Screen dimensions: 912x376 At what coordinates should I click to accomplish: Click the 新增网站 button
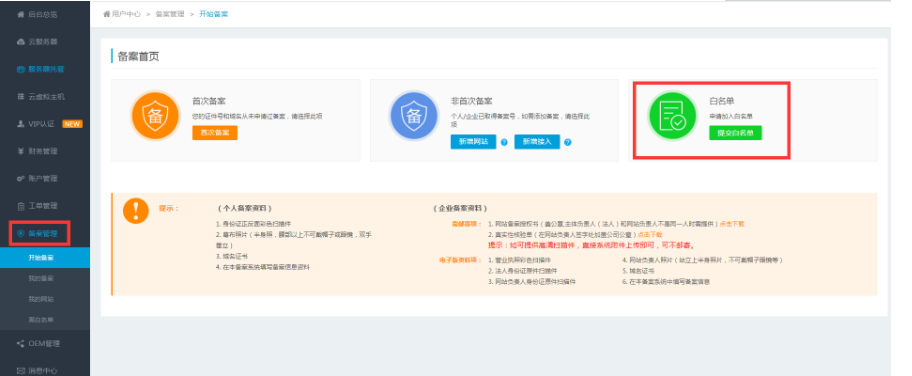pos(473,141)
